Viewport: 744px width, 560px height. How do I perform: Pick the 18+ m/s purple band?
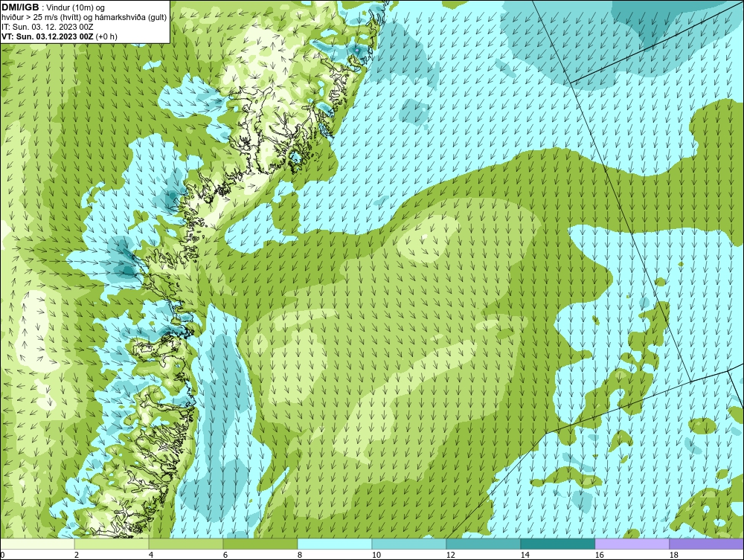click(x=707, y=544)
